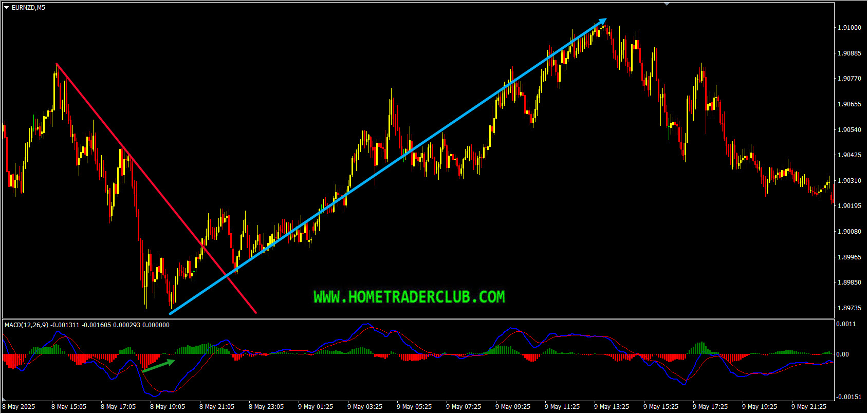Image resolution: width=868 pixels, height=414 pixels.
Task: Click the triangle arrow beside EURNZD,M5
Action: 7,8
